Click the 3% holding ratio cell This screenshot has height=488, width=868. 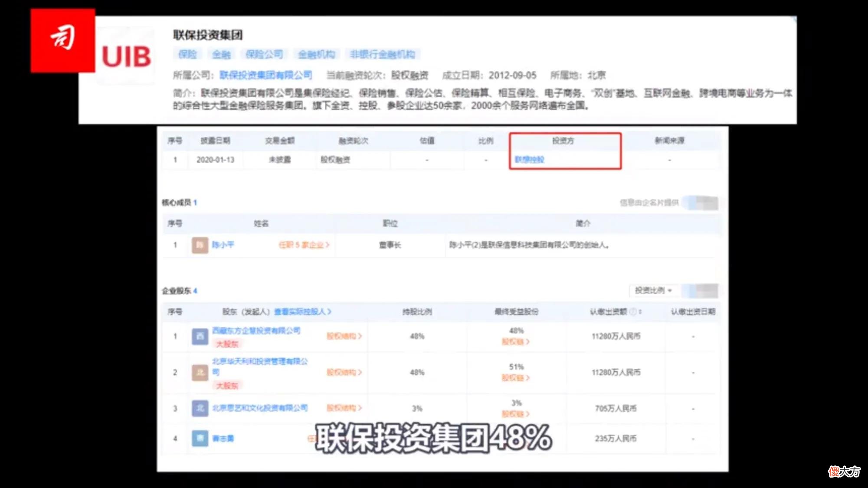[417, 409]
